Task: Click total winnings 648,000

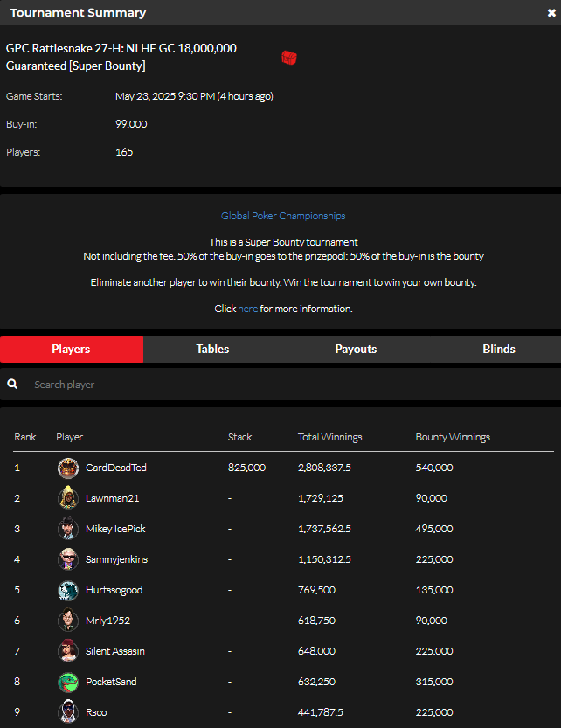Action: click(316, 651)
